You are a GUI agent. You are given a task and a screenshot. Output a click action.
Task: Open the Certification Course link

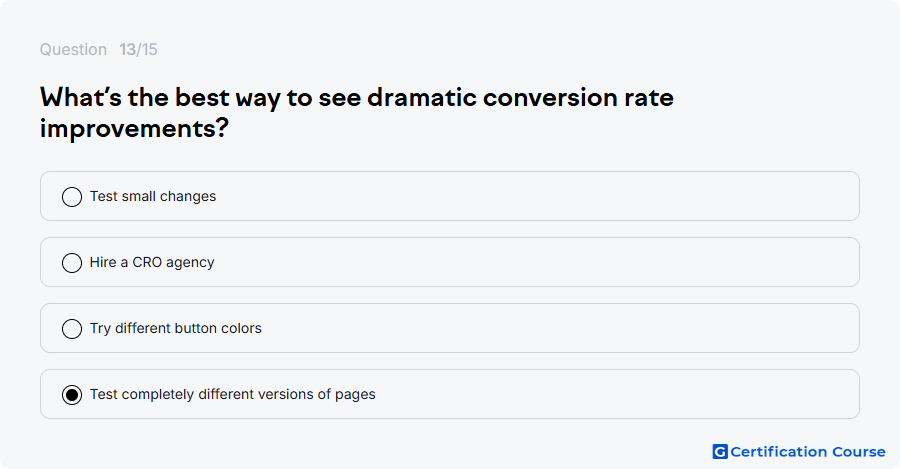(799, 452)
